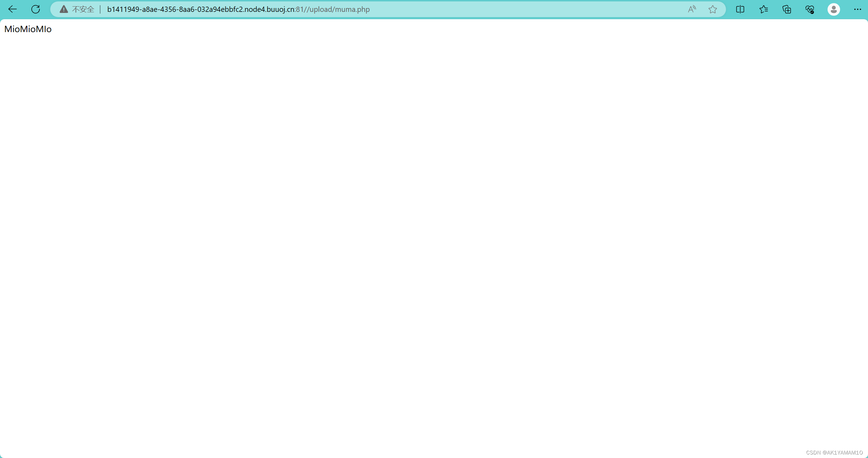Image resolution: width=868 pixels, height=458 pixels.
Task: Click the 不安全 security label
Action: [x=83, y=9]
